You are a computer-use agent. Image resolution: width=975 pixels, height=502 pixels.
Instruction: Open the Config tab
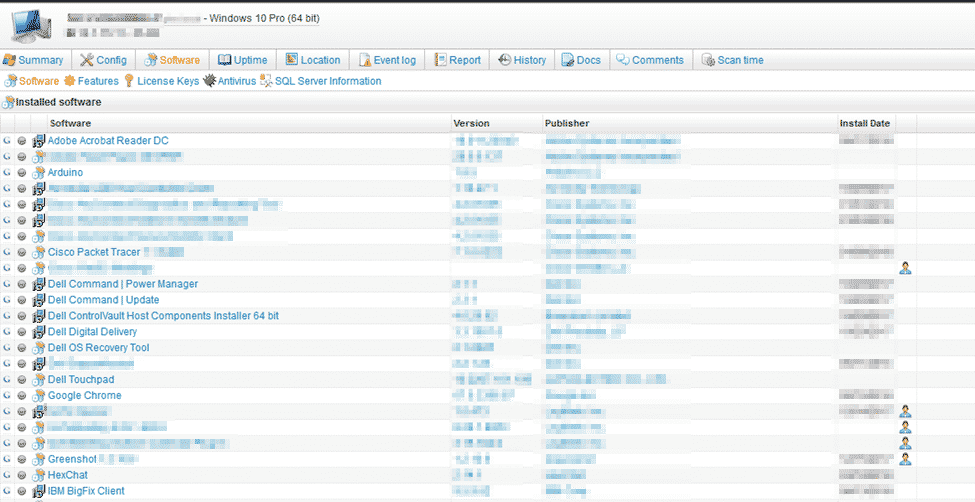click(x=103, y=60)
